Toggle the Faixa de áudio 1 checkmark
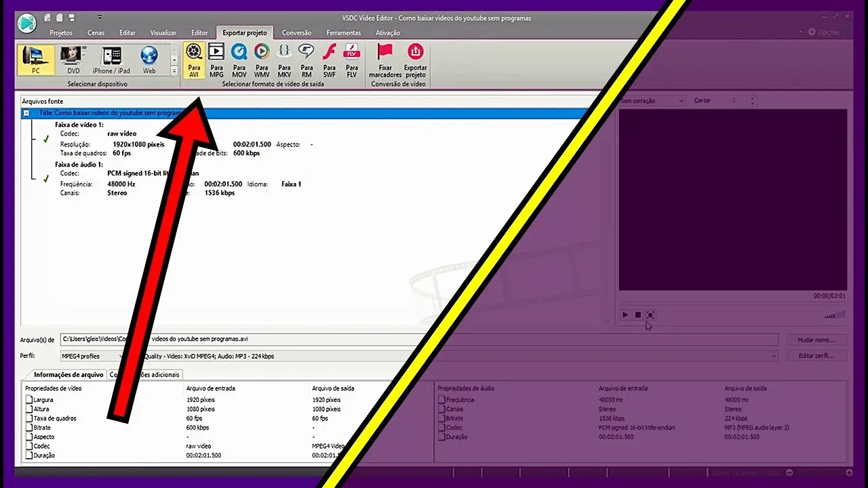The height and width of the screenshot is (488, 868). click(46, 178)
